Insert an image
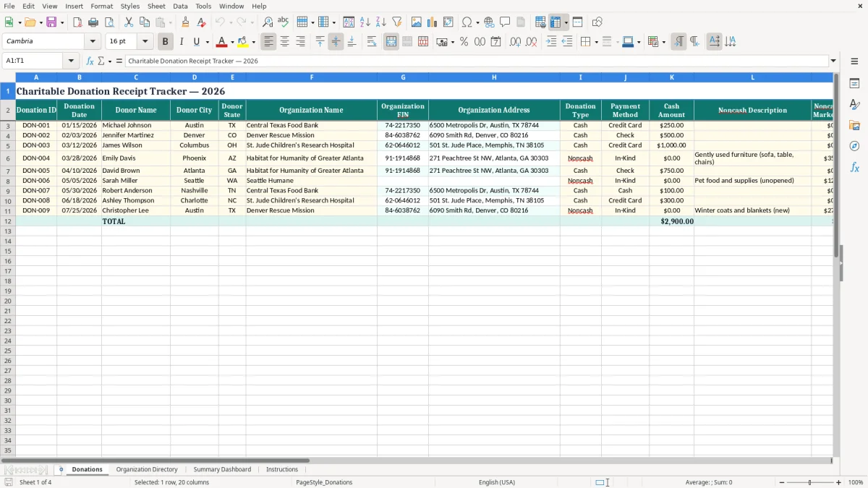The height and width of the screenshot is (488, 868). click(x=417, y=22)
